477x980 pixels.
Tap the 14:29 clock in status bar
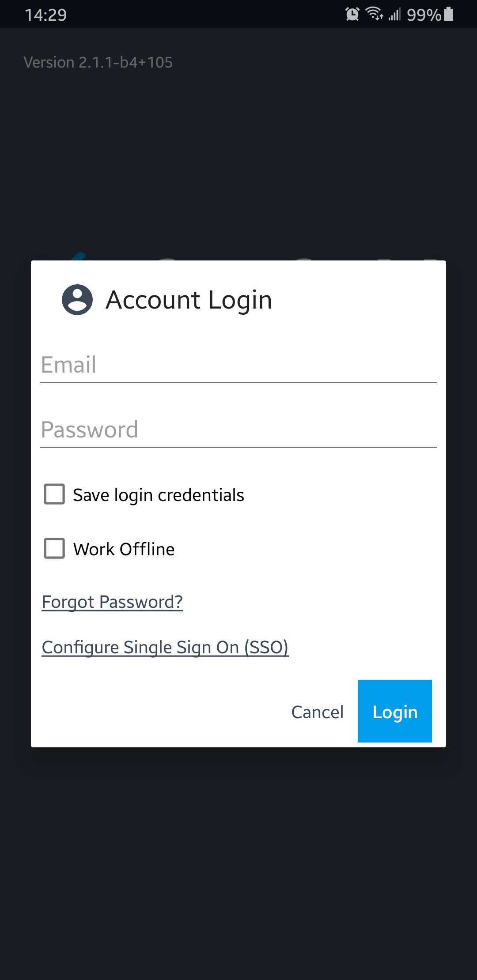click(x=45, y=15)
